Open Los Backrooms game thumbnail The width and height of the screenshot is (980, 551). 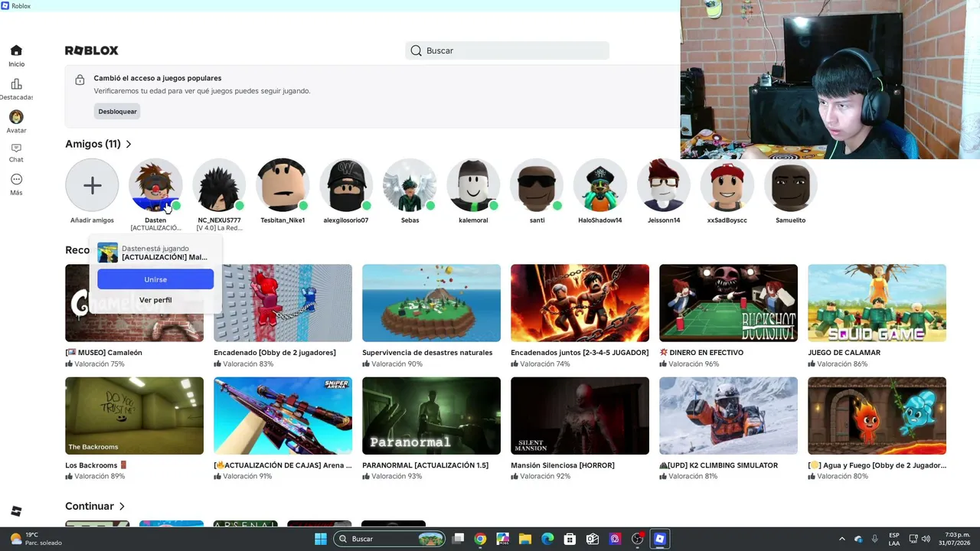coord(134,416)
